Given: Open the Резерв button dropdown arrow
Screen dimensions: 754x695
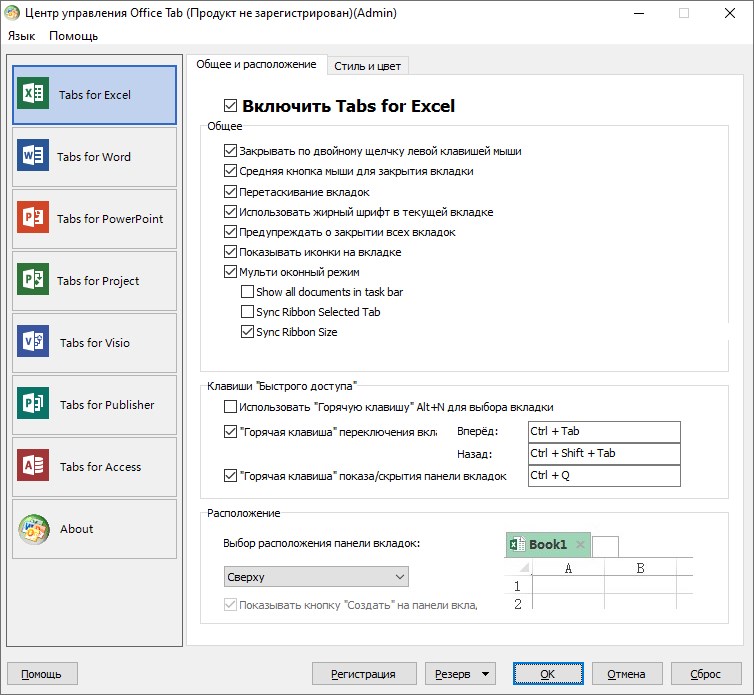Looking at the screenshot, I should pyautogui.click(x=486, y=674).
